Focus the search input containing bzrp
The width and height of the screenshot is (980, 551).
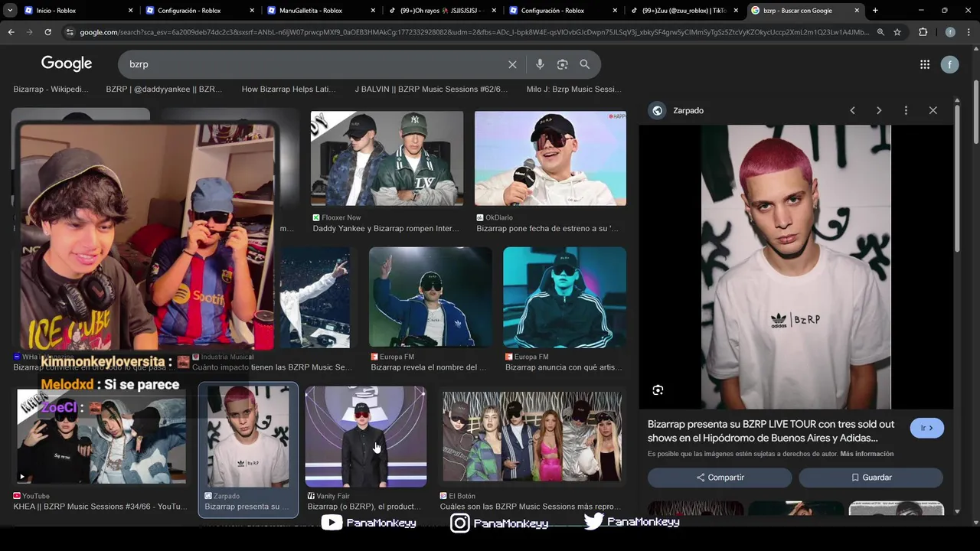pyautogui.click(x=314, y=64)
